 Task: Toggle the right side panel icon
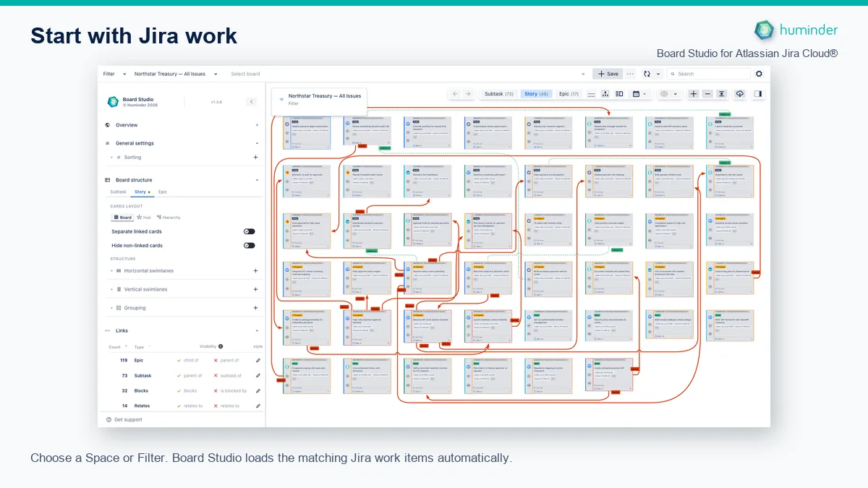[x=757, y=94]
